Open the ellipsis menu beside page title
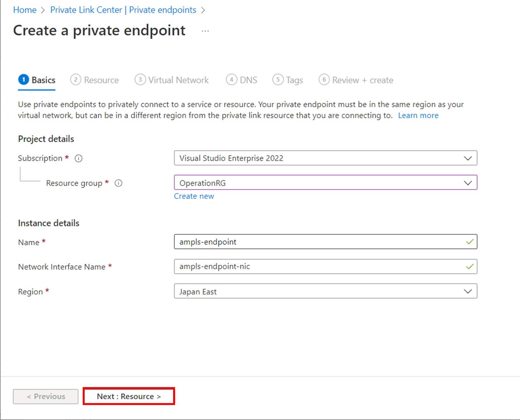This screenshot has height=420, width=520. (x=205, y=31)
